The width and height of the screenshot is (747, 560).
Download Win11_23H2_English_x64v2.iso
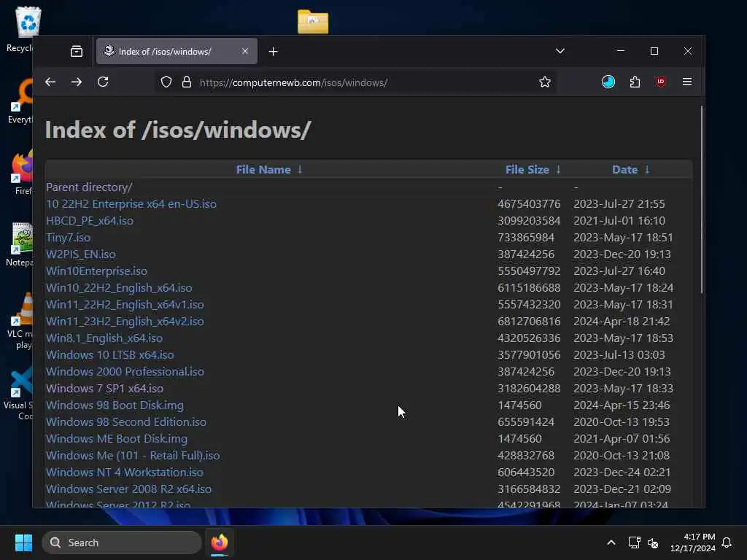point(125,321)
